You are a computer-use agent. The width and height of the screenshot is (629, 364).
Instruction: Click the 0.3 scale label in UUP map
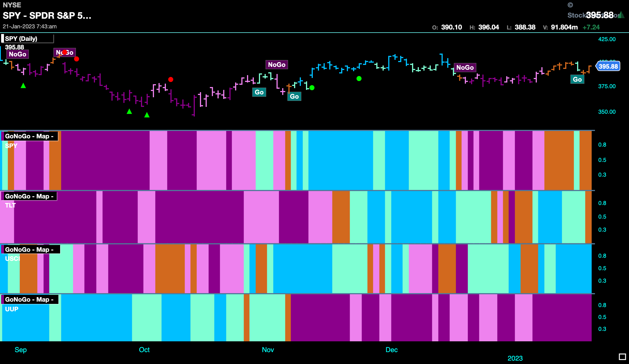tap(602, 329)
